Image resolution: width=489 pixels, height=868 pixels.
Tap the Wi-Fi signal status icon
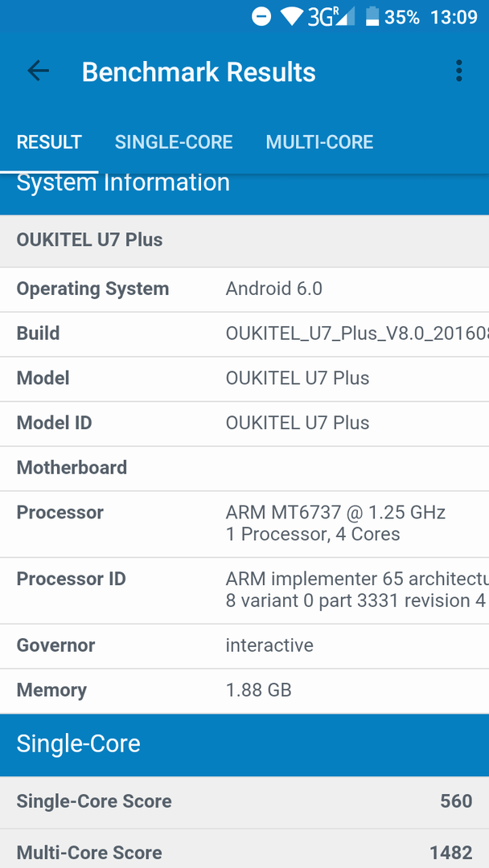(x=291, y=17)
